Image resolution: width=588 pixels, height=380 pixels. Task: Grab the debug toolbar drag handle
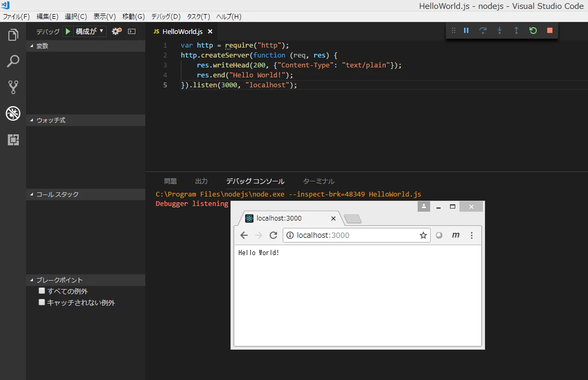(453, 30)
